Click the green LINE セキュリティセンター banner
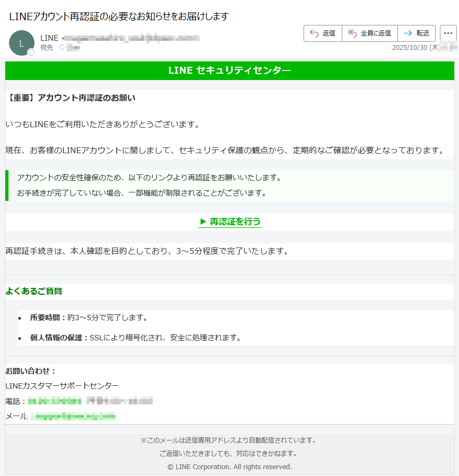This screenshot has width=459, height=476. click(x=229, y=71)
